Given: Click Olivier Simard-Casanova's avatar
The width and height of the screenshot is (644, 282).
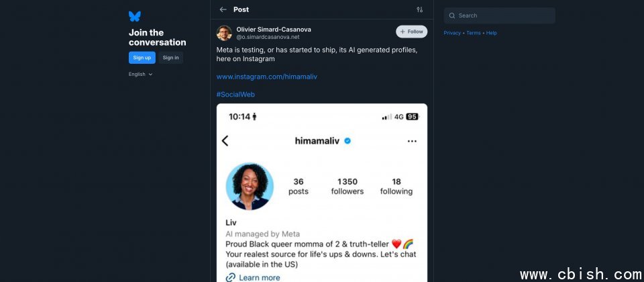Looking at the screenshot, I should tap(224, 33).
